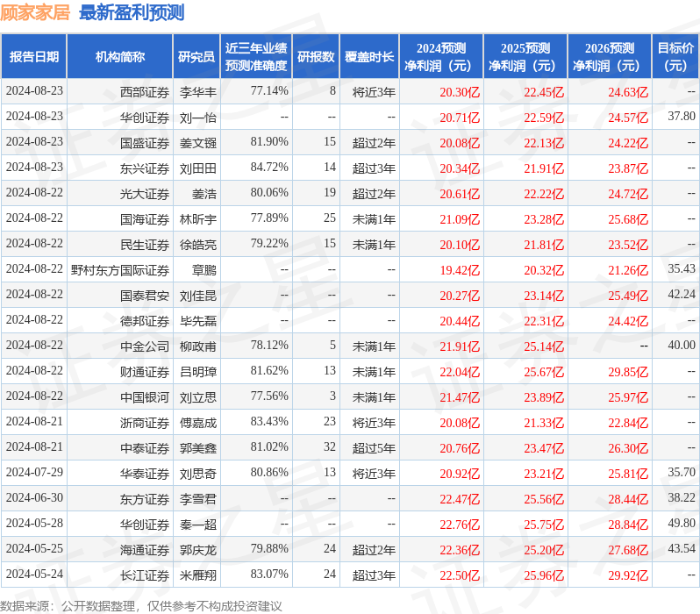
Task: Click the 数据来源 footnote text
Action: coord(141,606)
